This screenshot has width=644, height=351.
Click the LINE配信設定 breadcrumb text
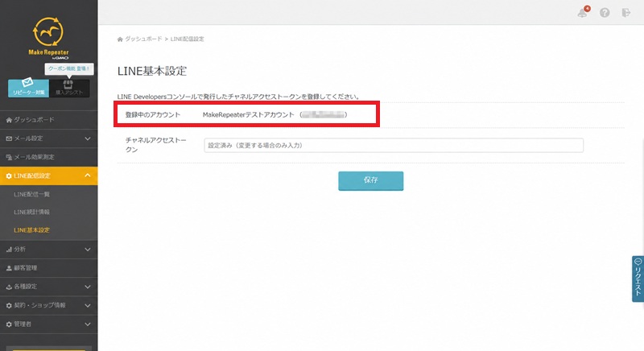[187, 39]
